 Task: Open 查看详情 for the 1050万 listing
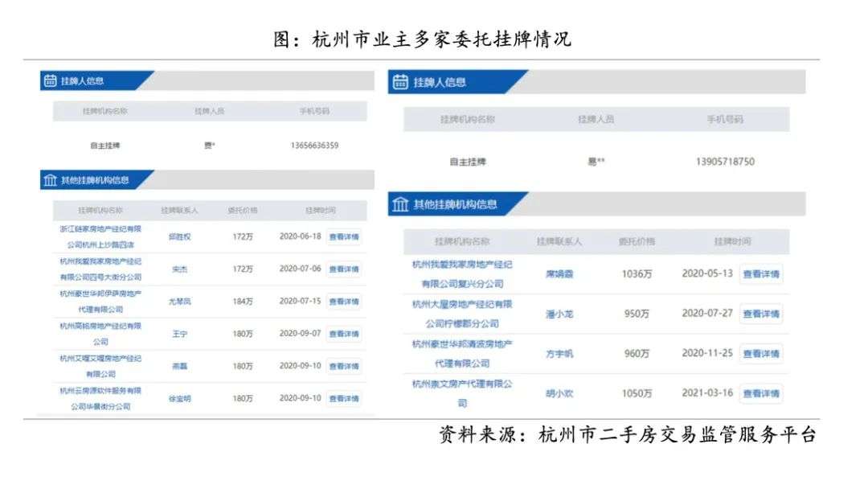pyautogui.click(x=761, y=393)
